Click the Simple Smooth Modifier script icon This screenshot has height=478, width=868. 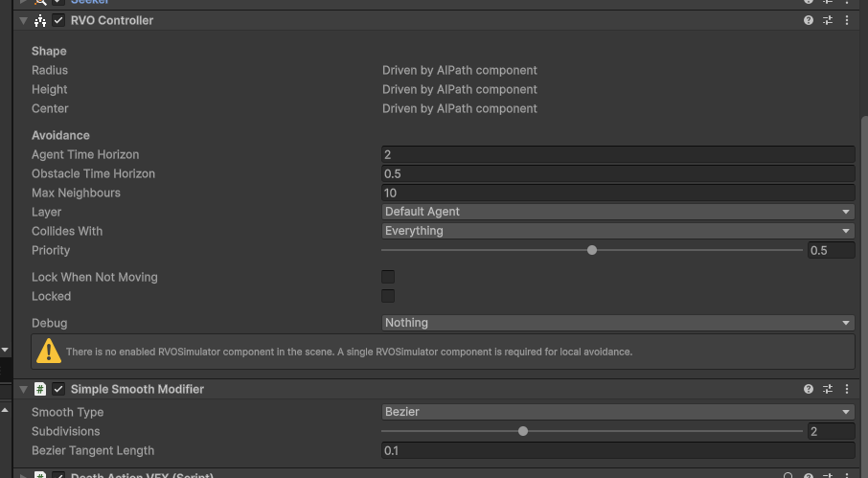point(40,389)
